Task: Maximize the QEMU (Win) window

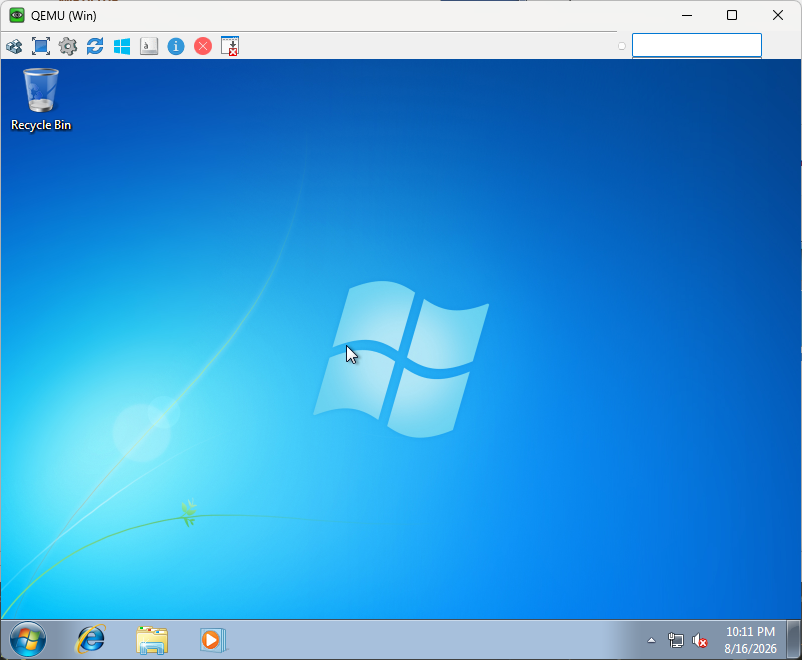Action: pyautogui.click(x=732, y=15)
